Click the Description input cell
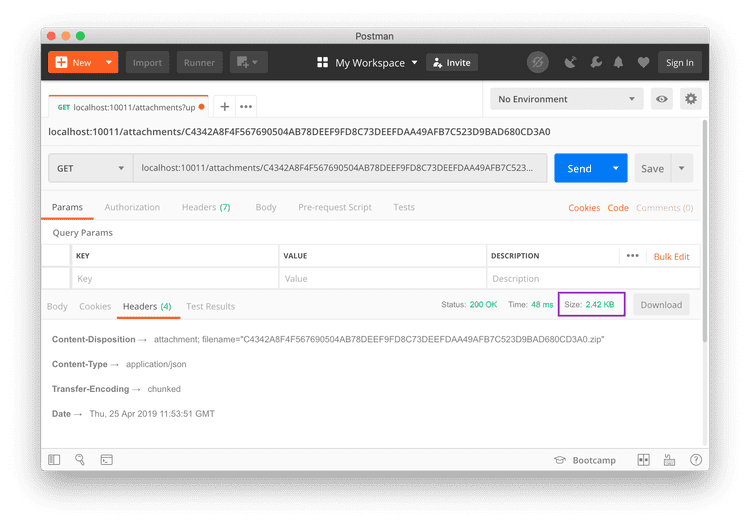The width and height of the screenshot is (750, 525). (x=593, y=278)
